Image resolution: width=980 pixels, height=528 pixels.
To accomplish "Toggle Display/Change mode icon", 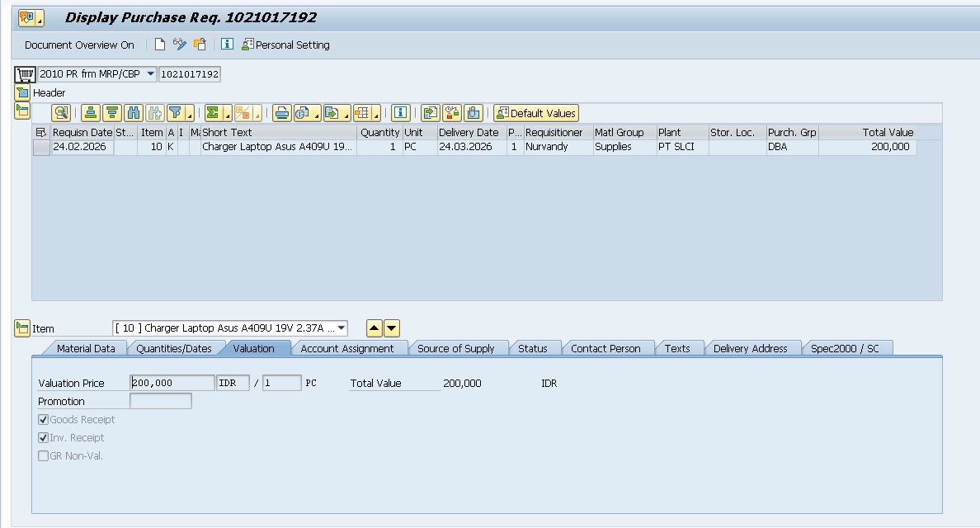I will (179, 45).
